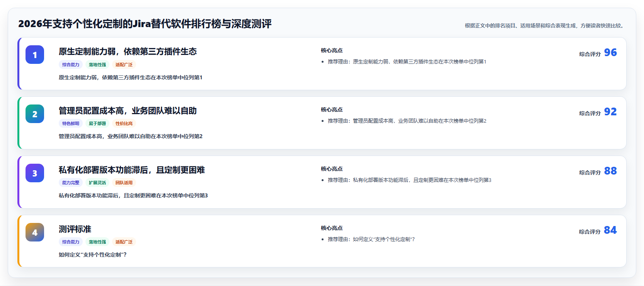Screen dimensions: 644x286
Task: Click description 如何定义“支持个性化定制”？ under tags
Action: pos(93,255)
